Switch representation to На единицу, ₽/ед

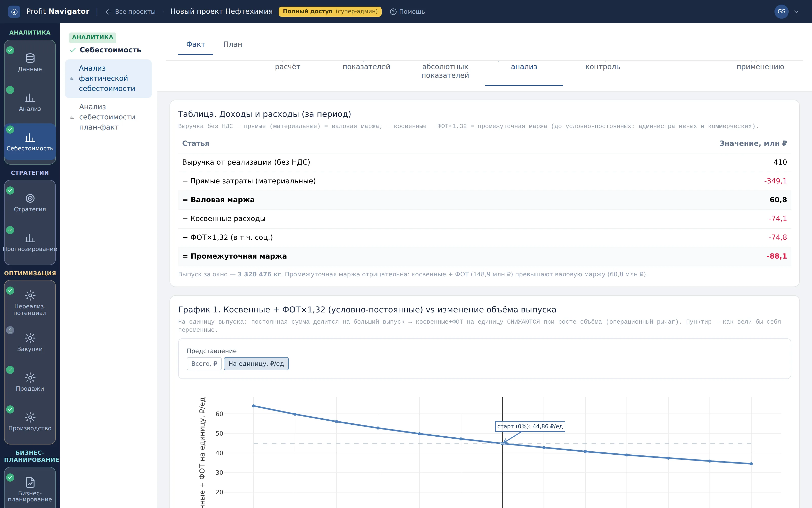[x=256, y=363]
